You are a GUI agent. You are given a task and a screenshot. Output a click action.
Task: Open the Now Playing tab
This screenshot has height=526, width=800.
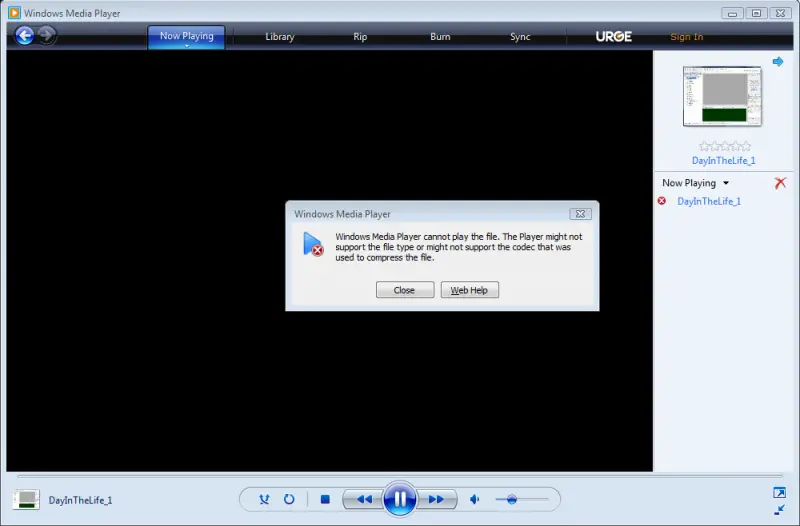coord(187,36)
